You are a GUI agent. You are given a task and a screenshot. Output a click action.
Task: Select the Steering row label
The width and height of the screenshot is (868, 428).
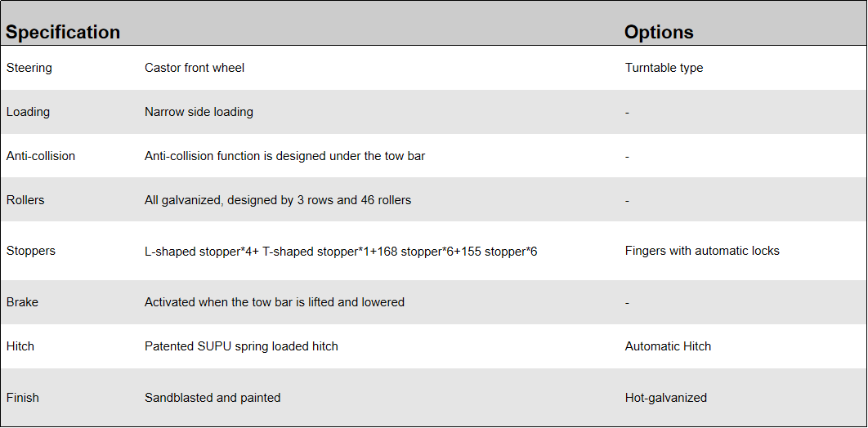click(29, 68)
